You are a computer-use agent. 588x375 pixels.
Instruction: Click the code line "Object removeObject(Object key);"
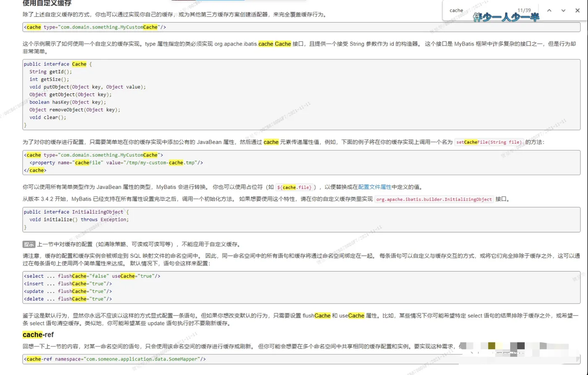[x=75, y=110]
